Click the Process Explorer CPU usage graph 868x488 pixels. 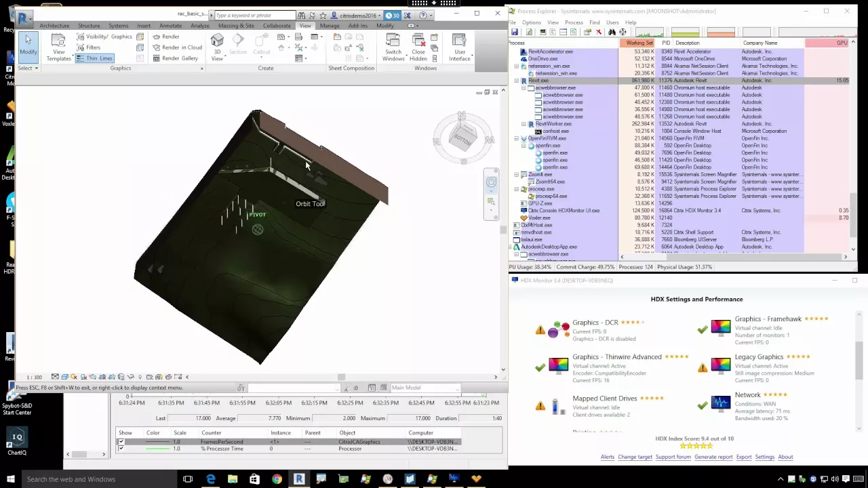point(650,32)
